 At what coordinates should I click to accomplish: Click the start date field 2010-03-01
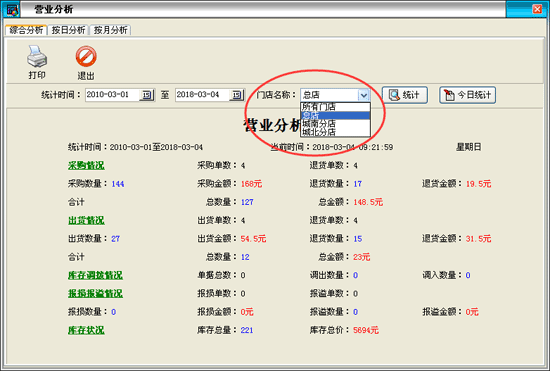[112, 95]
